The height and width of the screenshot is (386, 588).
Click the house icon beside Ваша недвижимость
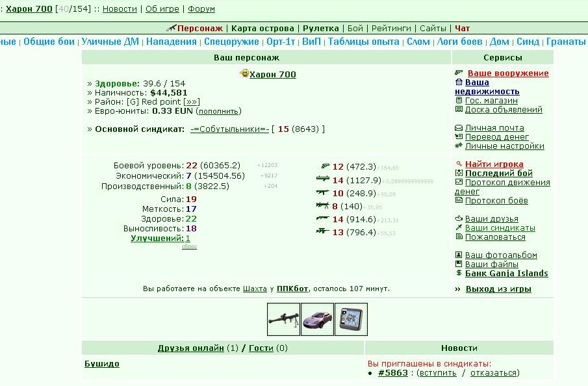[x=459, y=82]
